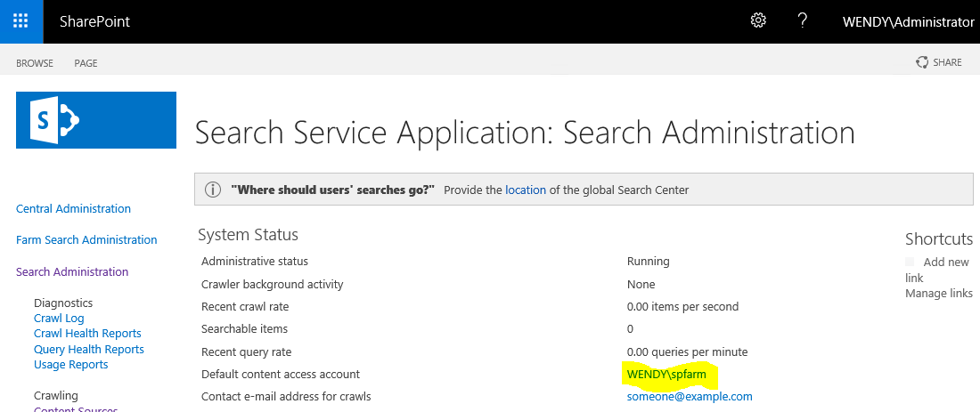Open the Help question mark
The width and height of the screenshot is (980, 412).
803,20
